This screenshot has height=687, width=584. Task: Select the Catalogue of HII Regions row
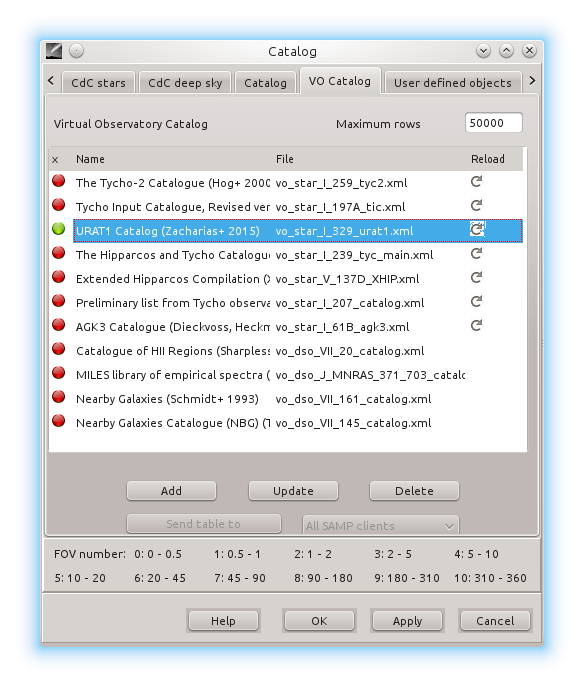point(287,351)
